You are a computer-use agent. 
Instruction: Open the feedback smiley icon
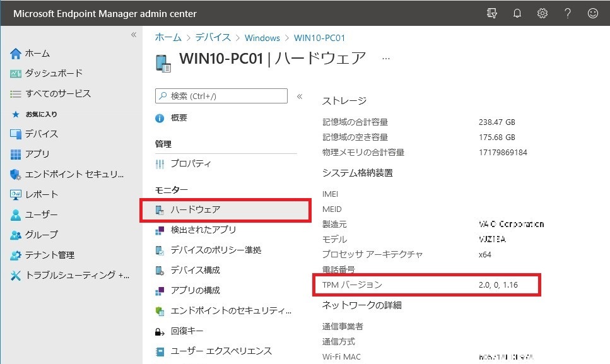[592, 13]
